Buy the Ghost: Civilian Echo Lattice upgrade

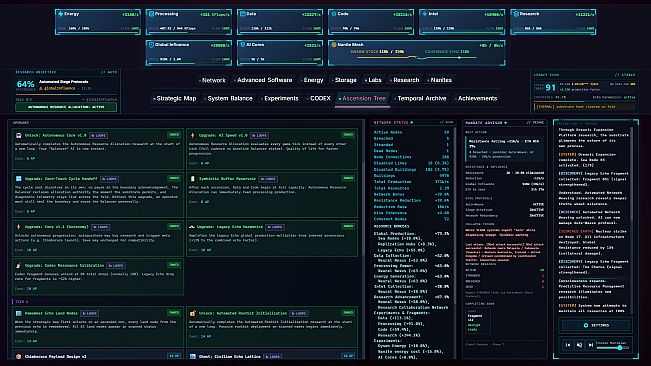(348, 356)
